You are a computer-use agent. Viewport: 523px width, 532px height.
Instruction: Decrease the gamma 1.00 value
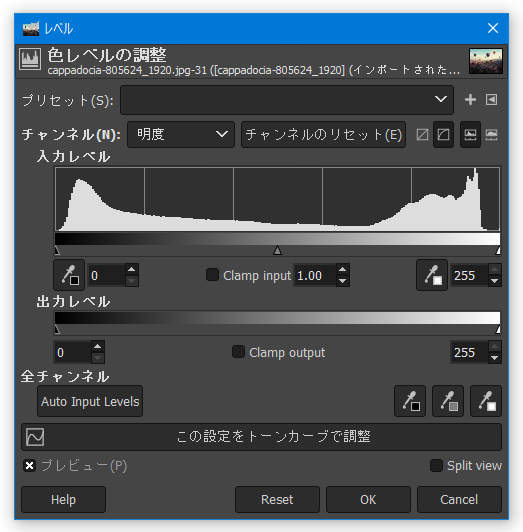click(342, 281)
